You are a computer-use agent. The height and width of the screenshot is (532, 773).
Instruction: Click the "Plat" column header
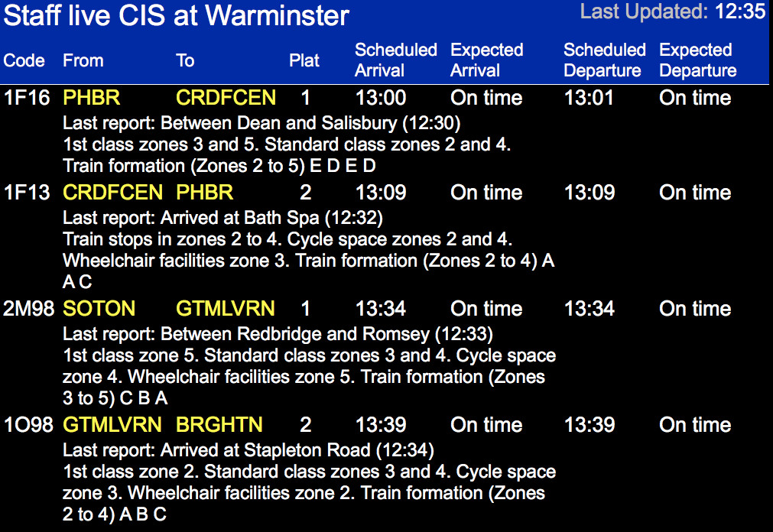pos(304,60)
